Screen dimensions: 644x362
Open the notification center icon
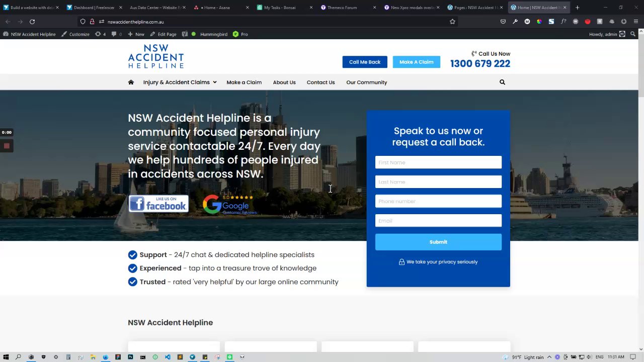(x=632, y=357)
